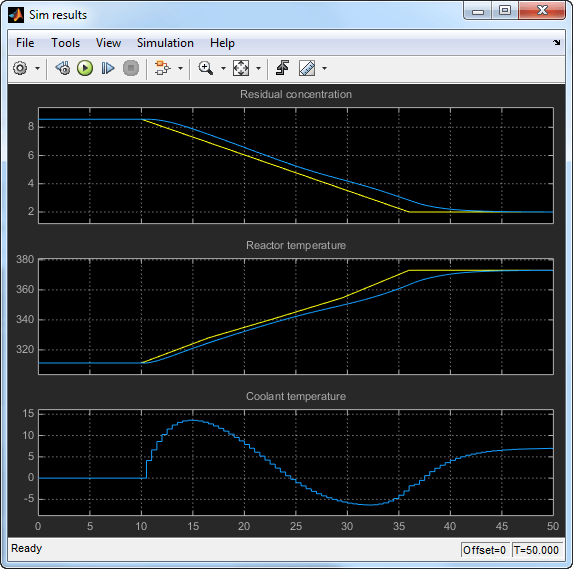Screen dimensions: 573x569
Task: Click the Ready status bar text
Action: coord(27,548)
